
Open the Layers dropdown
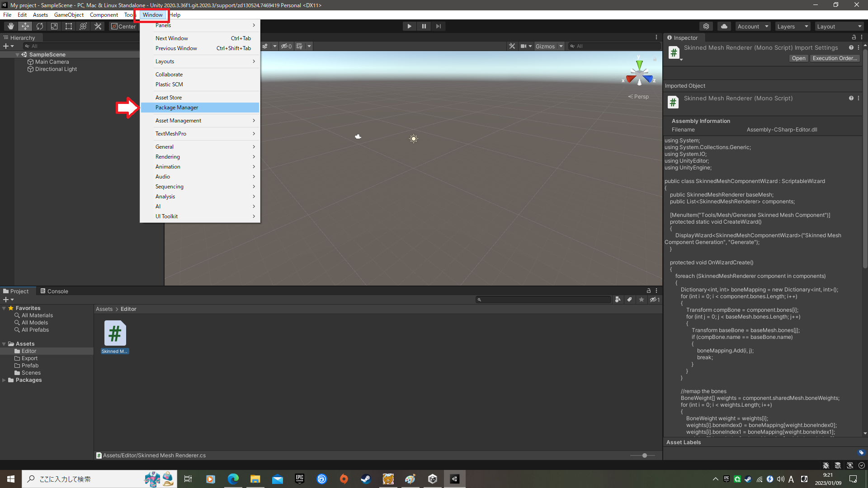(x=792, y=26)
